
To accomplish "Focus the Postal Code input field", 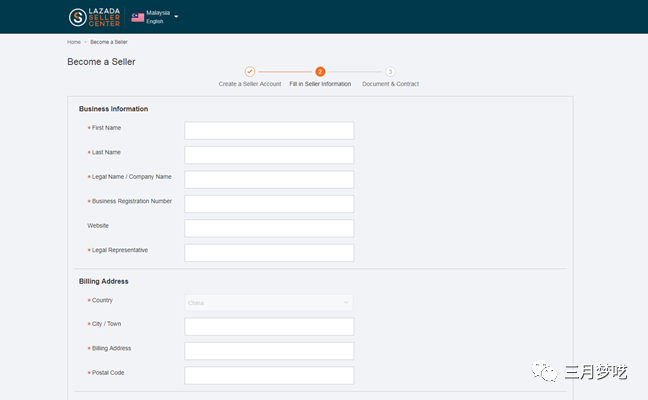I will coord(269,375).
